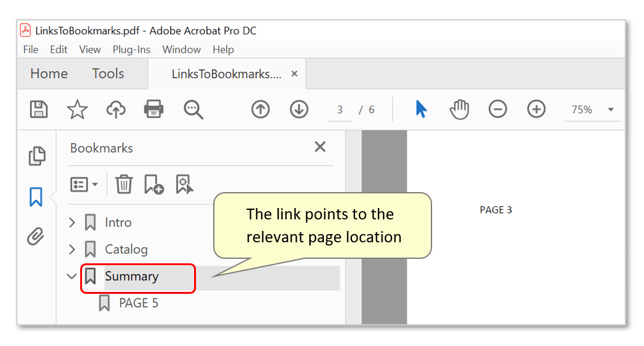Viewport: 644px width, 346px height.
Task: Activate the arrow Selection tool
Action: [421, 109]
